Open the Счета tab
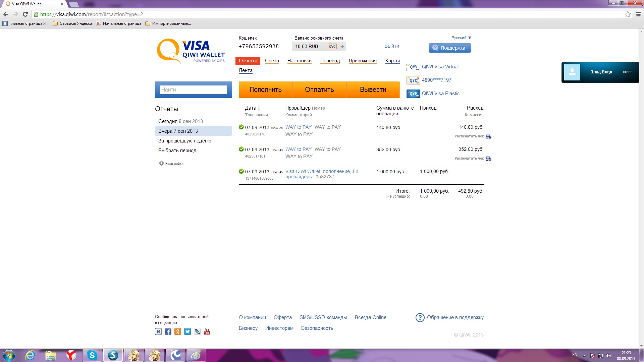The image size is (644, 362). tap(272, 61)
